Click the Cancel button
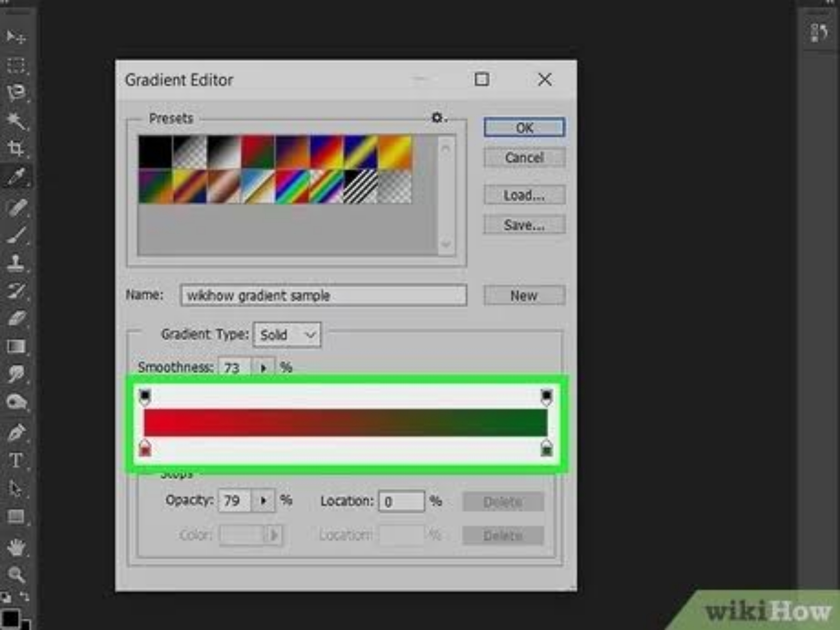 524,157
